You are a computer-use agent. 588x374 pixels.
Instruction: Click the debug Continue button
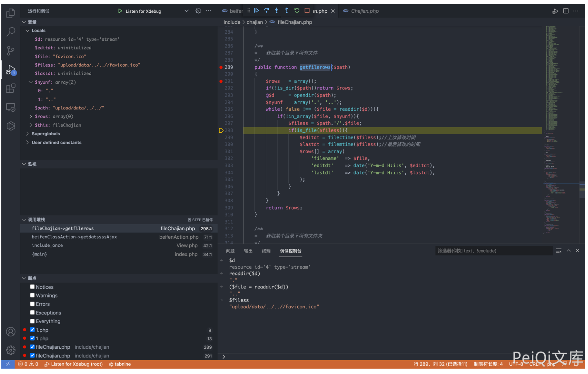pos(256,11)
